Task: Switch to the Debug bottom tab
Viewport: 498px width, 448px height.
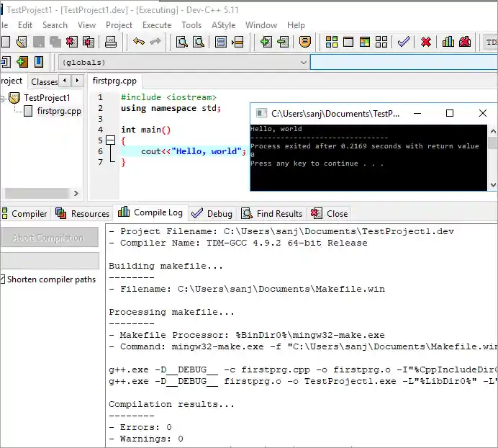Action: 212,214
